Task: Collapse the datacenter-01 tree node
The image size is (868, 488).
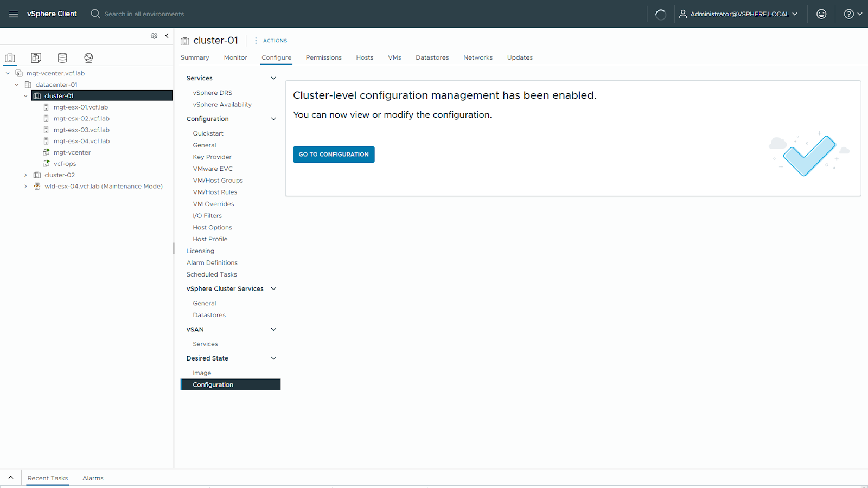Action: point(17,85)
